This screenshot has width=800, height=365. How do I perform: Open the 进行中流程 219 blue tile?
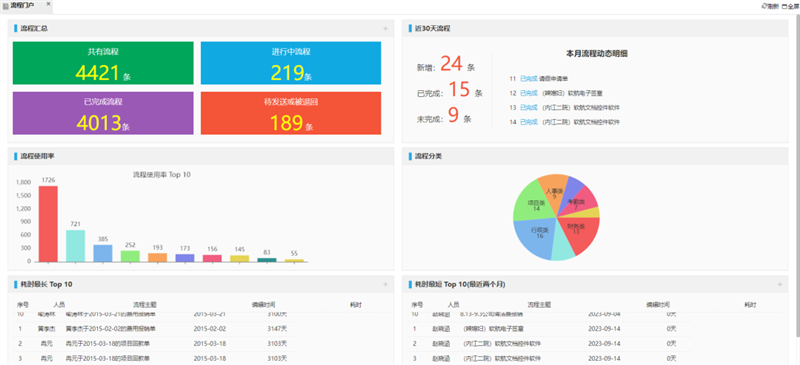pyautogui.click(x=291, y=63)
